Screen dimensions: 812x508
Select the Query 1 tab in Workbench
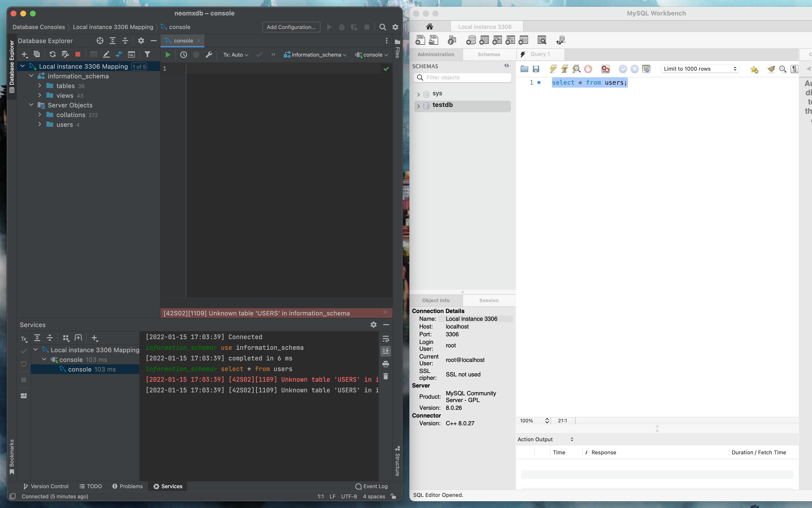pyautogui.click(x=540, y=54)
